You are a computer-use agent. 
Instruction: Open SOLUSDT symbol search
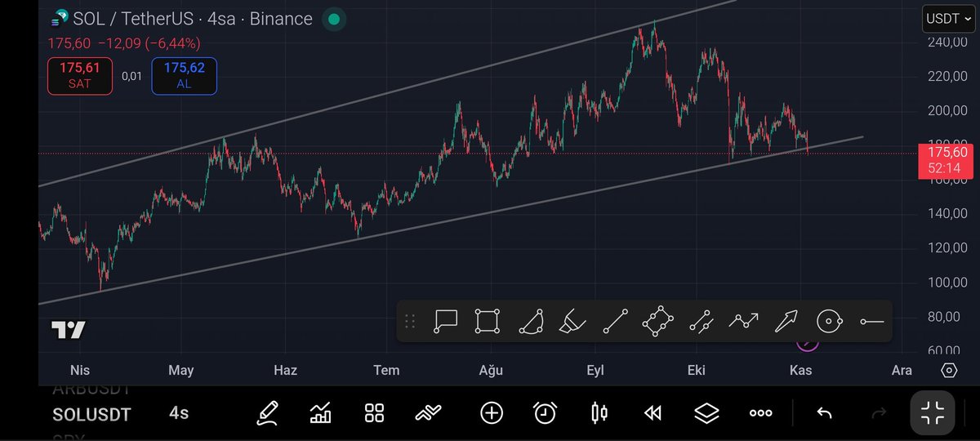point(91,415)
